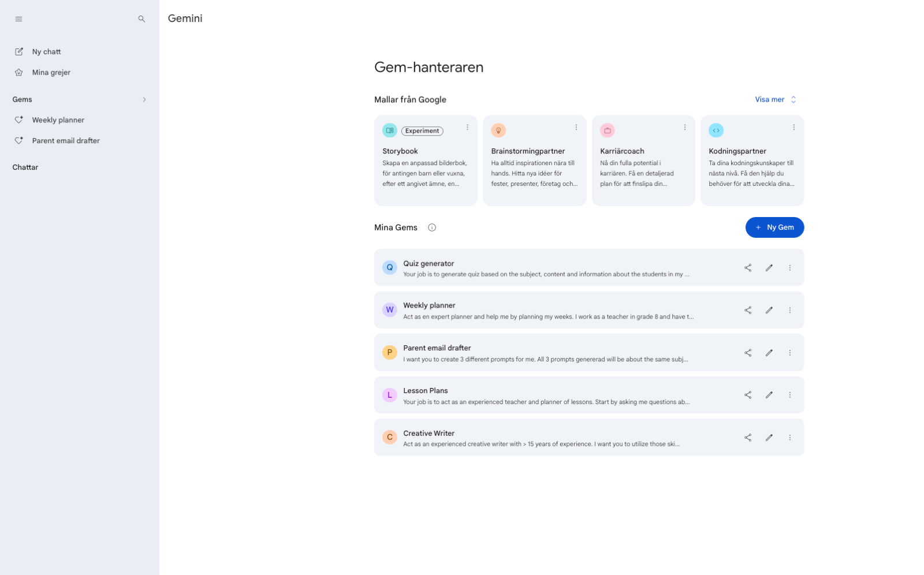Share the Quiz generator Gem
This screenshot has height=575, width=924.
748,268
